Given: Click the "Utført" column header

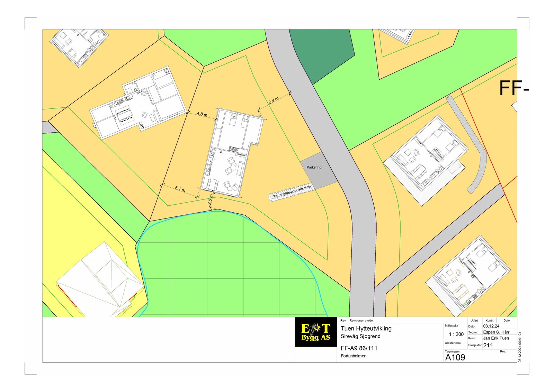Looking at the screenshot, I should 474,321.
